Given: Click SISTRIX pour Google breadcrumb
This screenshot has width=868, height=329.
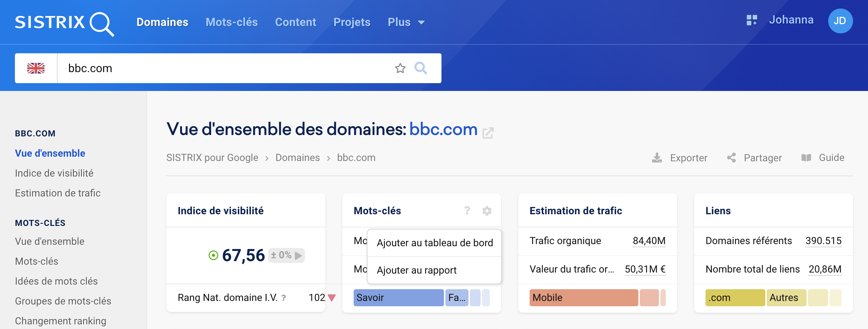Looking at the screenshot, I should coord(212,157).
